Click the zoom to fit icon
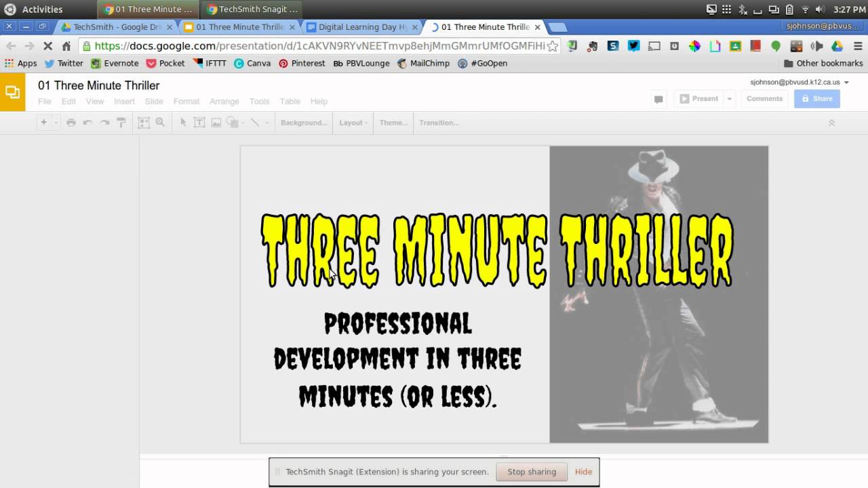The height and width of the screenshot is (488, 868). pyautogui.click(x=144, y=123)
